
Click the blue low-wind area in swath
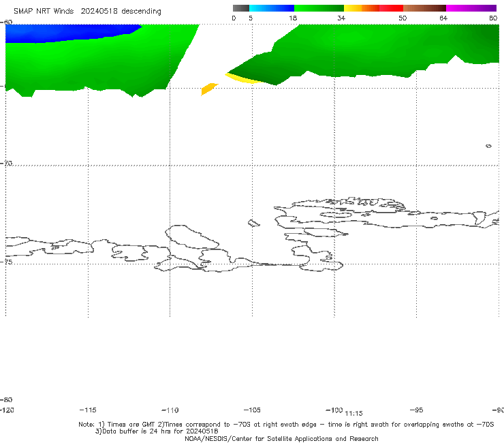coord(64,33)
